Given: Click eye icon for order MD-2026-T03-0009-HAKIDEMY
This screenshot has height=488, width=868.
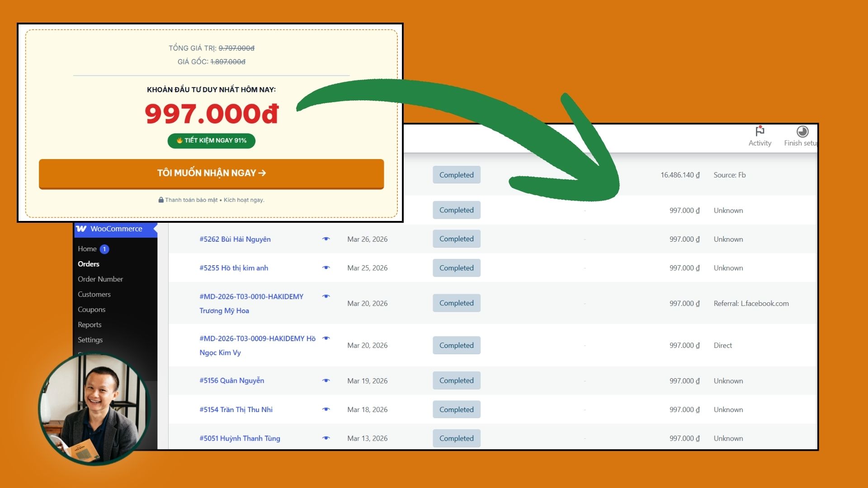Looking at the screenshot, I should point(326,338).
